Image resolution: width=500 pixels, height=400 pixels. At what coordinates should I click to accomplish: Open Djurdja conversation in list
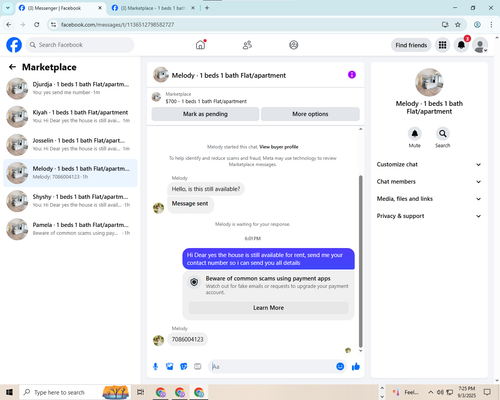tap(70, 88)
